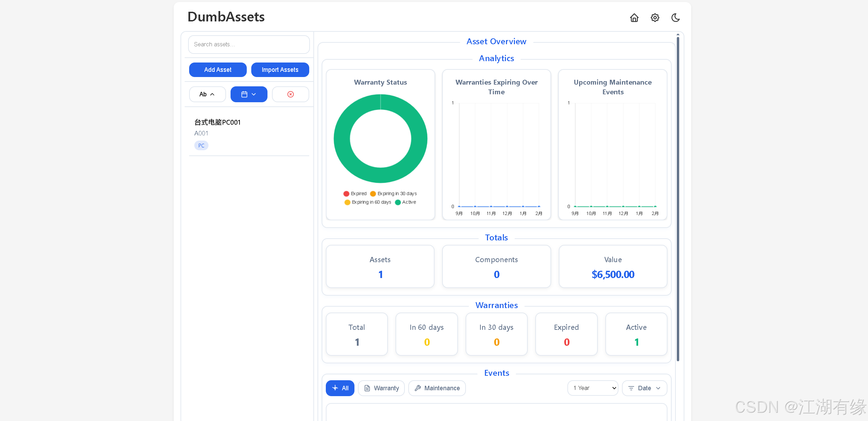
Task: Click the PC tag badge
Action: [201, 146]
